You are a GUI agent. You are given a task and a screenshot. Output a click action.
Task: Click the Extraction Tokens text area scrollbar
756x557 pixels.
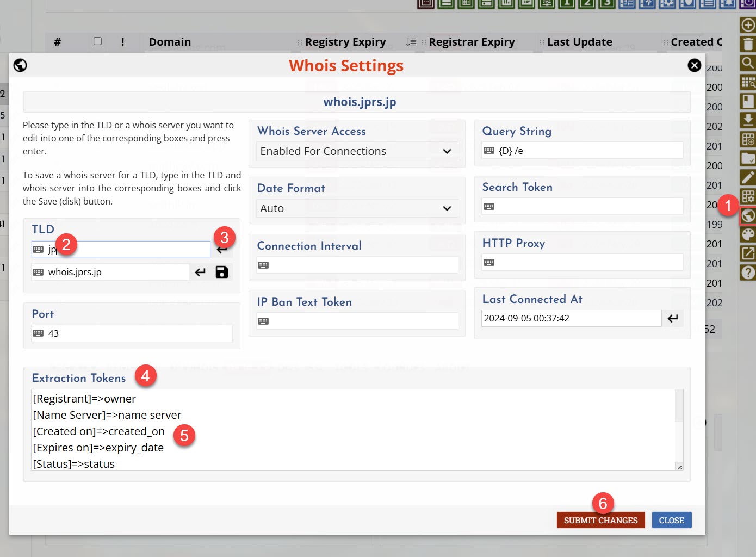(679, 405)
